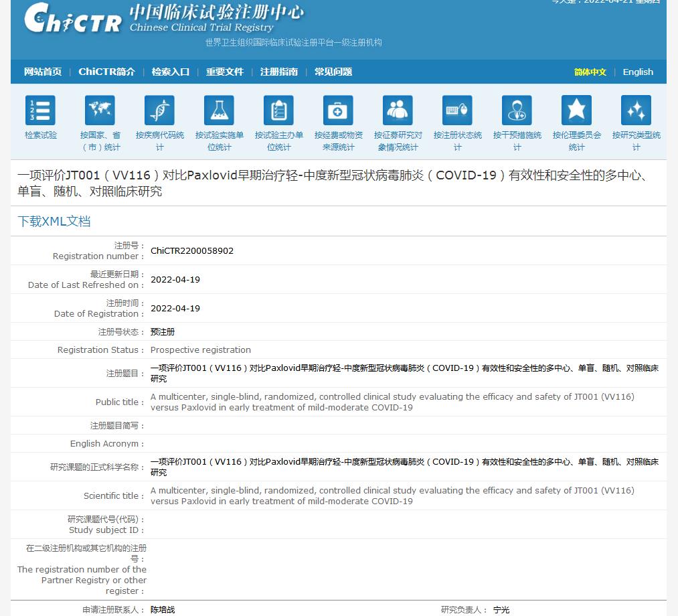
Task: Open the ChiCTR简介 menu item
Action: [107, 72]
